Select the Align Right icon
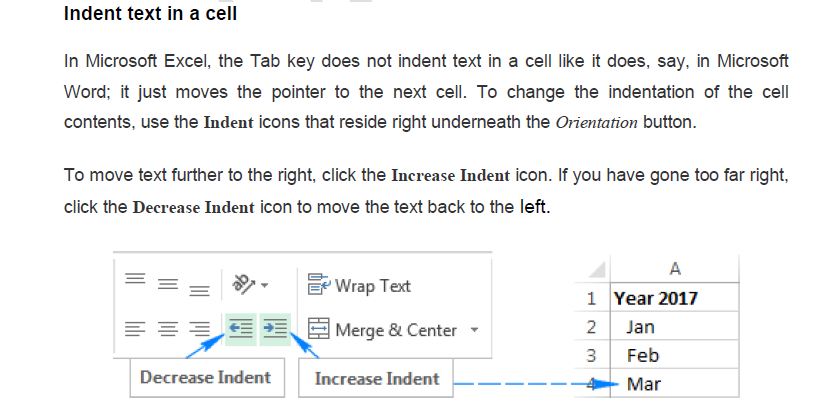This screenshot has width=830, height=419. pos(200,328)
